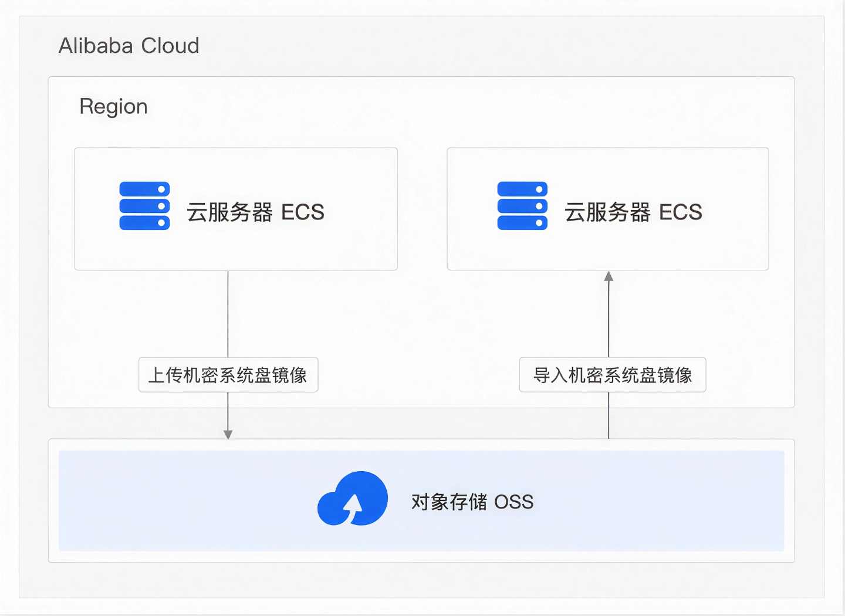The width and height of the screenshot is (845, 616).
Task: Click the top bar of left server icon
Action: pyautogui.click(x=144, y=189)
